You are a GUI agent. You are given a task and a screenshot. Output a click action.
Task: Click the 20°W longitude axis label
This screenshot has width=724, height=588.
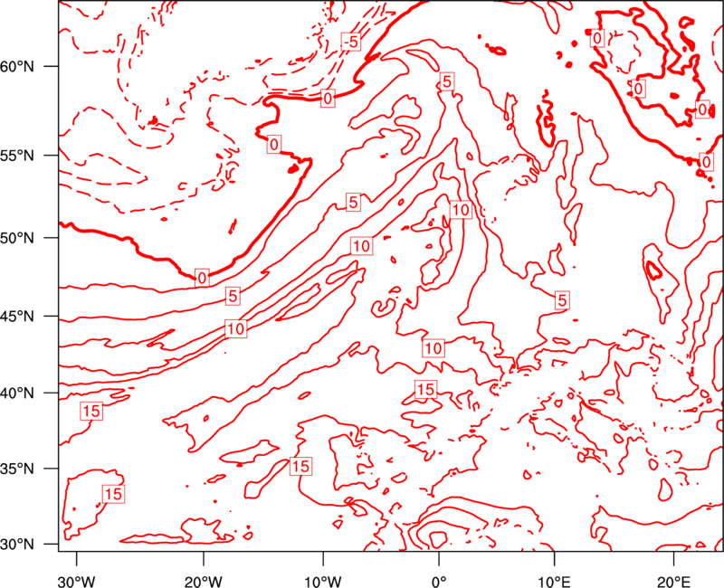(203, 582)
